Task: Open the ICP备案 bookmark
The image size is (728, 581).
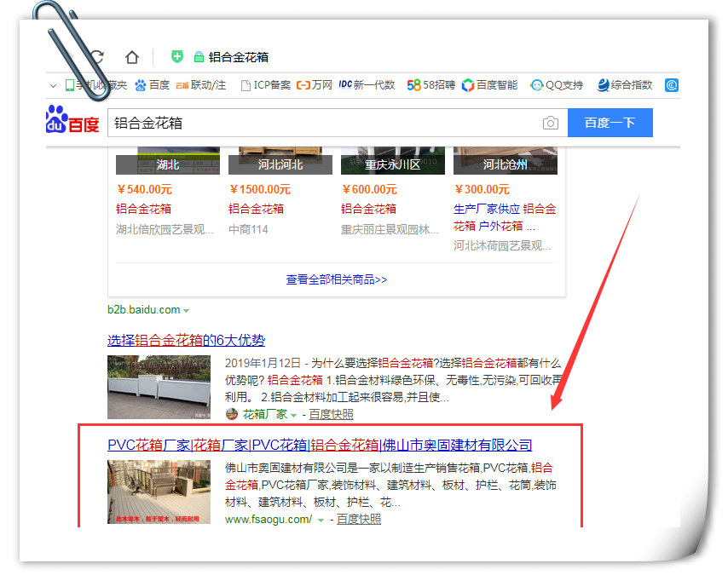Action: click(x=266, y=85)
